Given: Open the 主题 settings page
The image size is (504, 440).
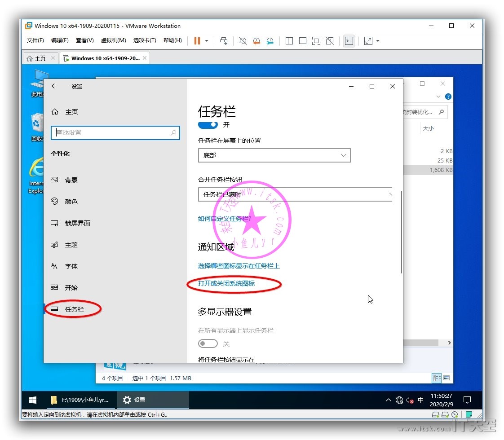Looking at the screenshot, I should point(64,245).
